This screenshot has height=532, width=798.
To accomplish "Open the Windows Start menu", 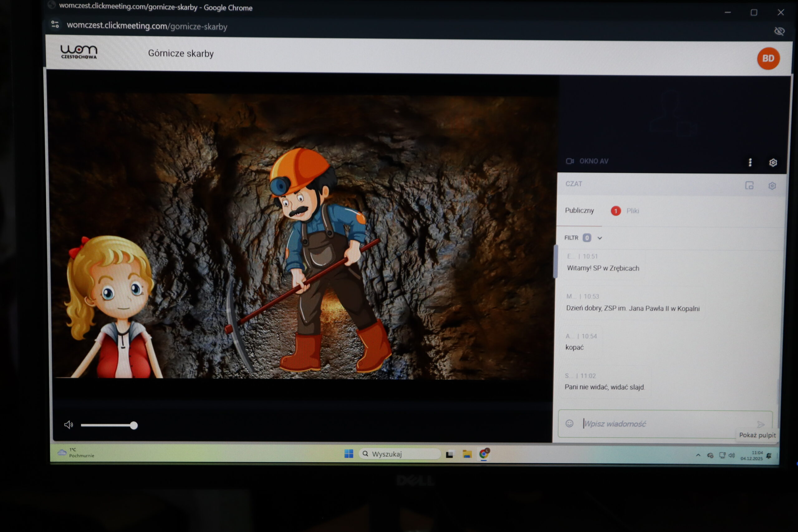I will pyautogui.click(x=349, y=454).
